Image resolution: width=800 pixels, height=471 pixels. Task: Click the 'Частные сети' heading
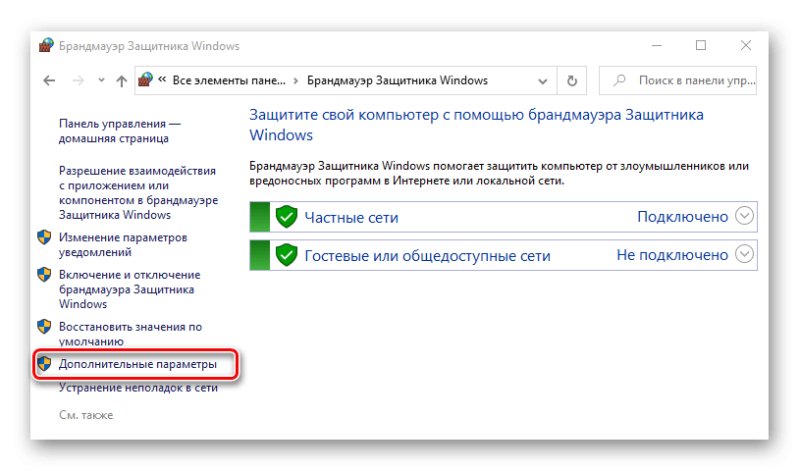tap(351, 218)
